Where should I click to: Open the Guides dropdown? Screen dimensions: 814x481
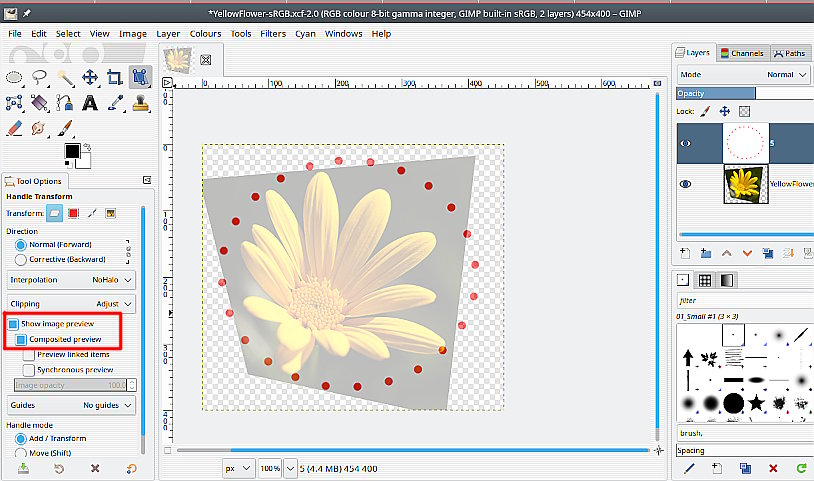point(71,405)
